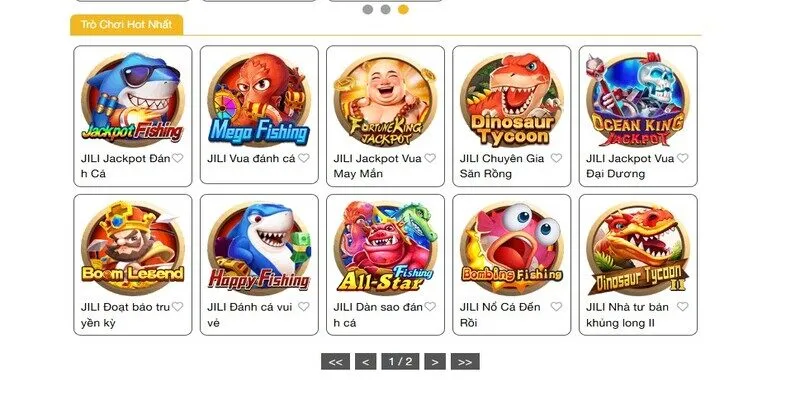The image size is (800, 400).
Task: Select the first gray carousel dot
Action: click(367, 9)
